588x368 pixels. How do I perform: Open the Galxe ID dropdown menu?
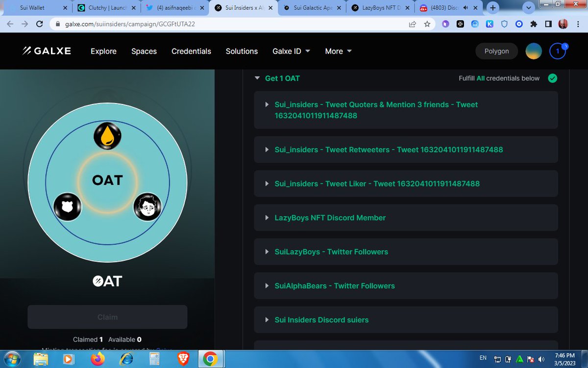click(292, 51)
